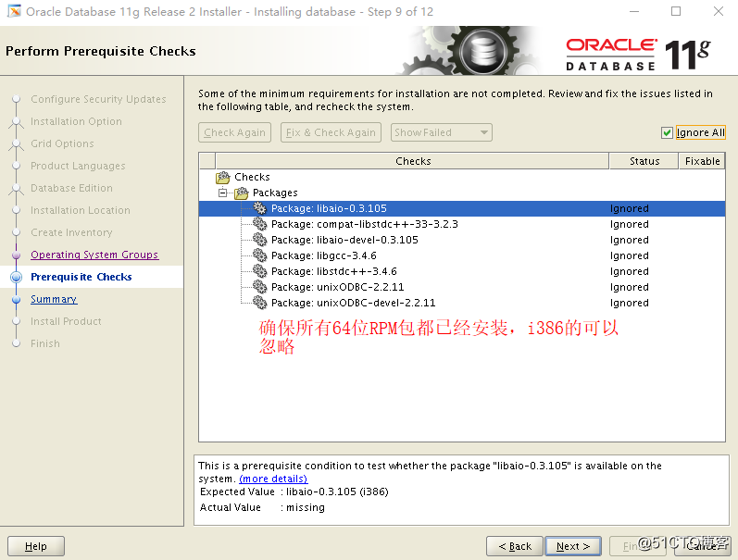
Task: Select Package: libaio-0.3.105 row
Action: pos(462,208)
